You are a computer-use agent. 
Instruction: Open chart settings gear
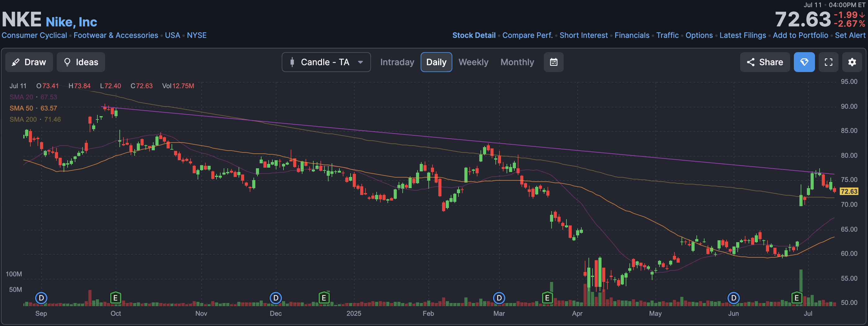click(852, 62)
